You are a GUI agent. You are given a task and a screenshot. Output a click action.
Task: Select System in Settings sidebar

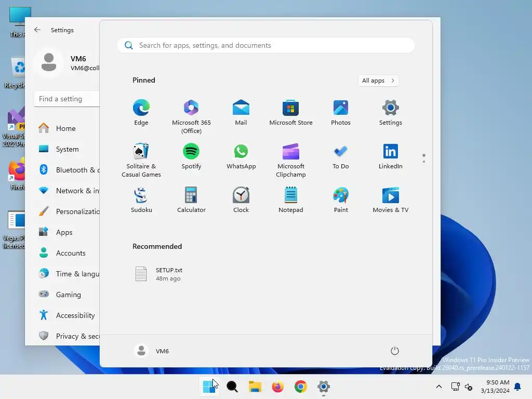(x=67, y=149)
